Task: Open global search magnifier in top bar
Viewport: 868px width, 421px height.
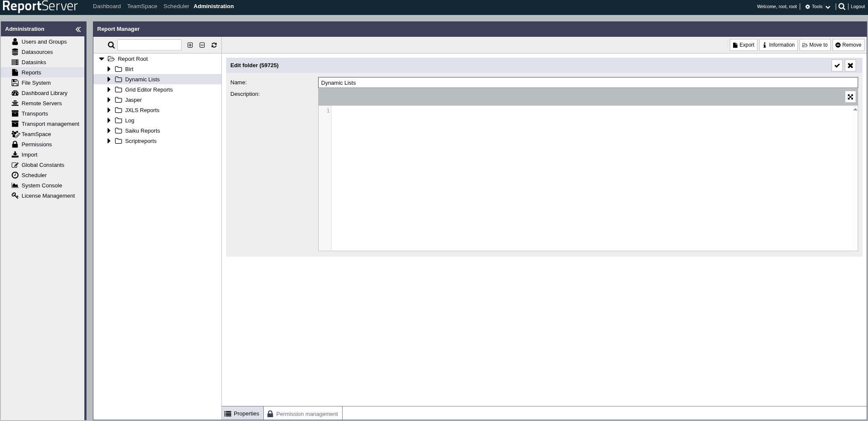Action: pyautogui.click(x=842, y=6)
